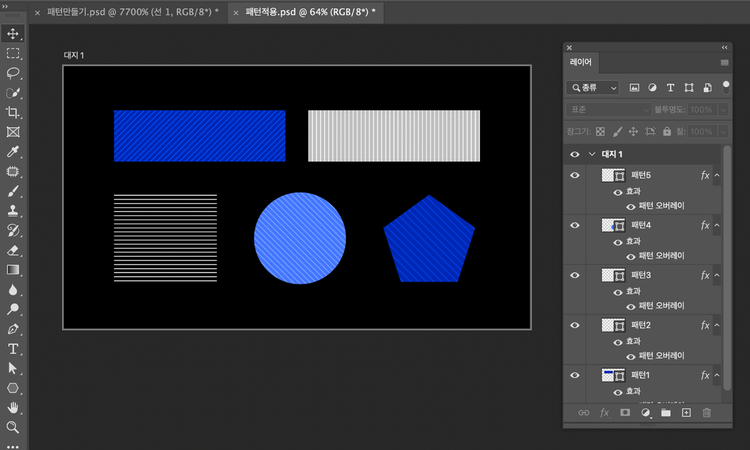Click the 패턴1 layer thumbnail
Screen dimensions: 750x450
pos(608,375)
